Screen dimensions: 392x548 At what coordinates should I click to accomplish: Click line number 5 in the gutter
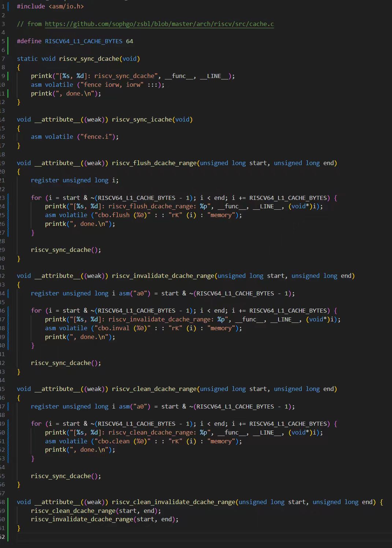(x=3, y=41)
